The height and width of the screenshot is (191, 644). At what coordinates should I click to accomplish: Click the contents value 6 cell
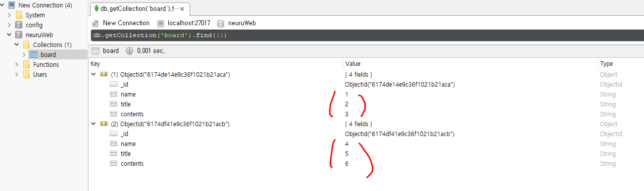pos(347,164)
